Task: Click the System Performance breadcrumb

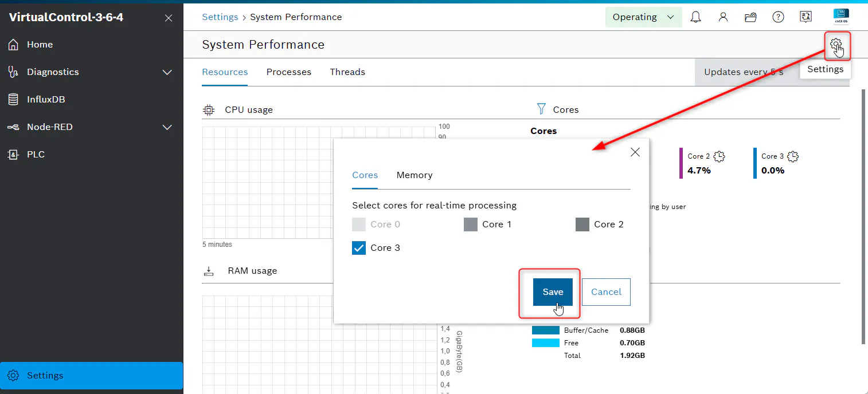Action: click(296, 17)
